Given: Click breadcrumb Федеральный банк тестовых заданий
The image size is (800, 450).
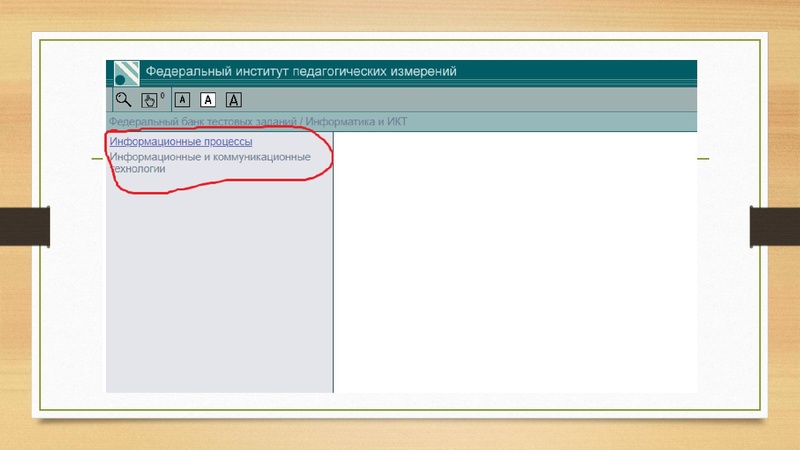Looking at the screenshot, I should [201, 122].
